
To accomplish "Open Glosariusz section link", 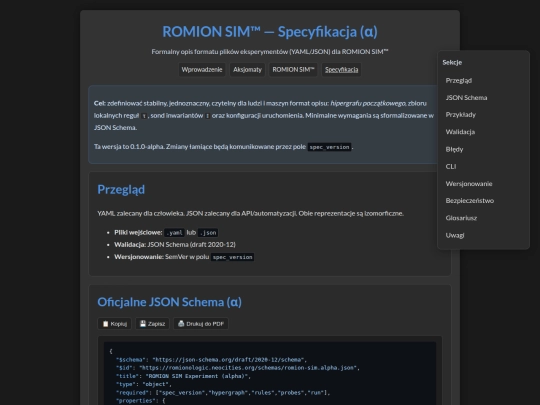I will 461,218.
